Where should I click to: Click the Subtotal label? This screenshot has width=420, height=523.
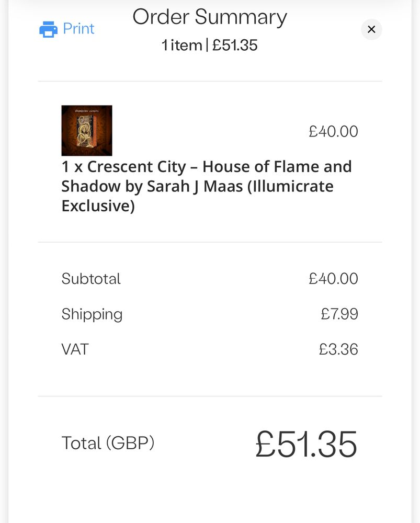pos(91,279)
